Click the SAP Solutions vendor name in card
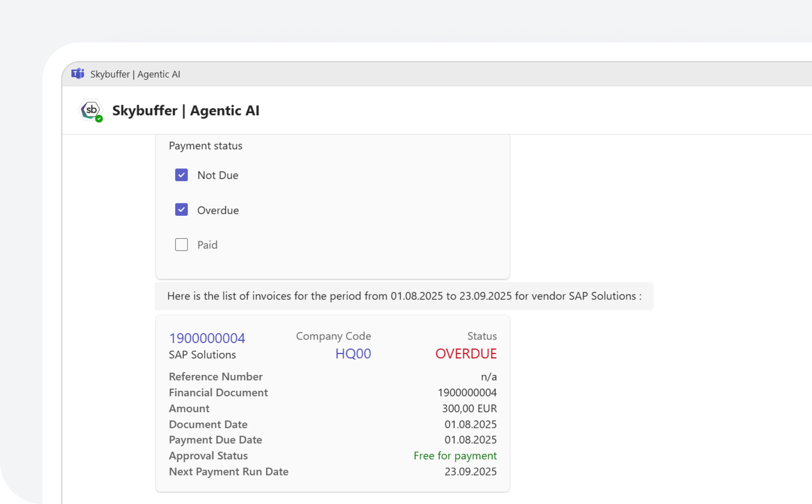This screenshot has height=504, width=812. [x=203, y=355]
